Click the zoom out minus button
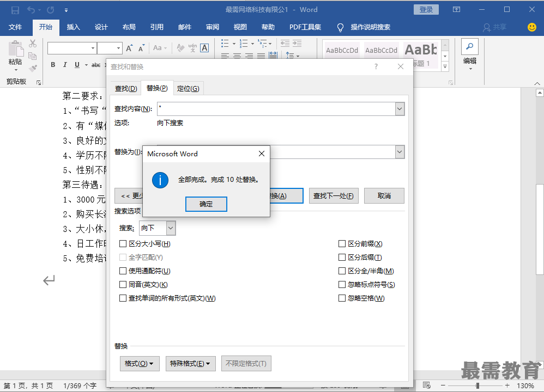 point(443,385)
